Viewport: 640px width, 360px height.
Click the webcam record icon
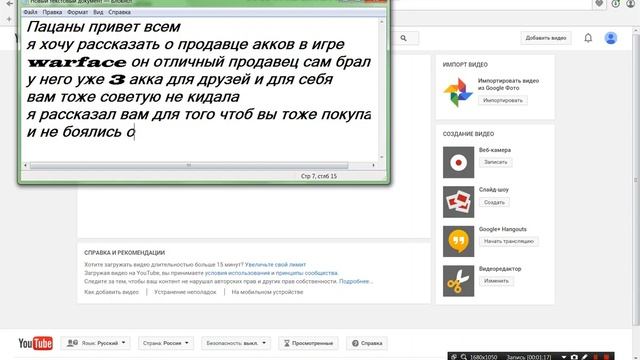[458, 162]
